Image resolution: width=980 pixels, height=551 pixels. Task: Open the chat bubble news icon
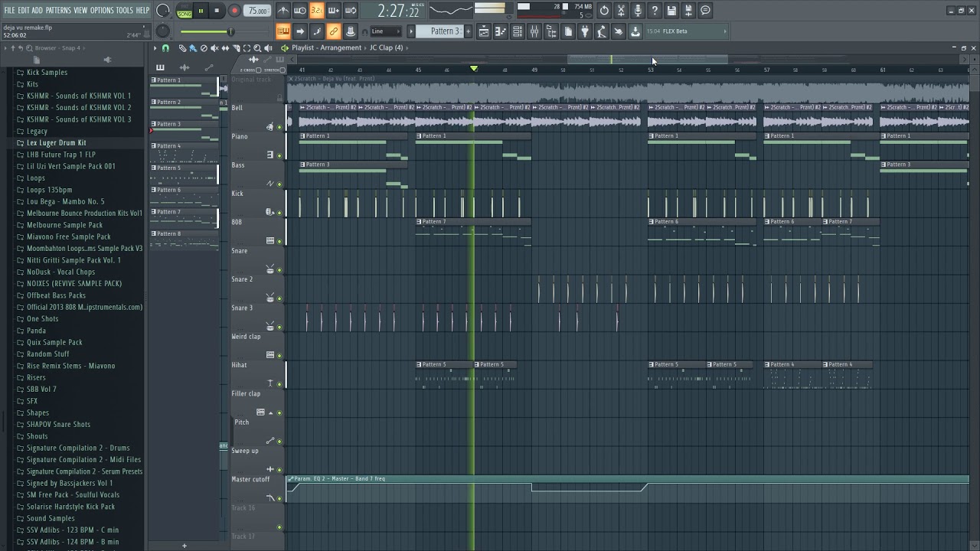click(705, 11)
